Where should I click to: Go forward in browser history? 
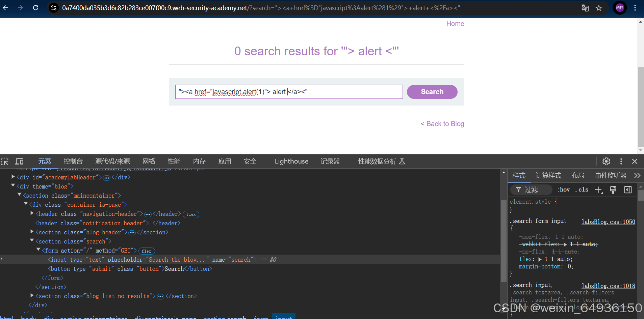(x=20, y=8)
